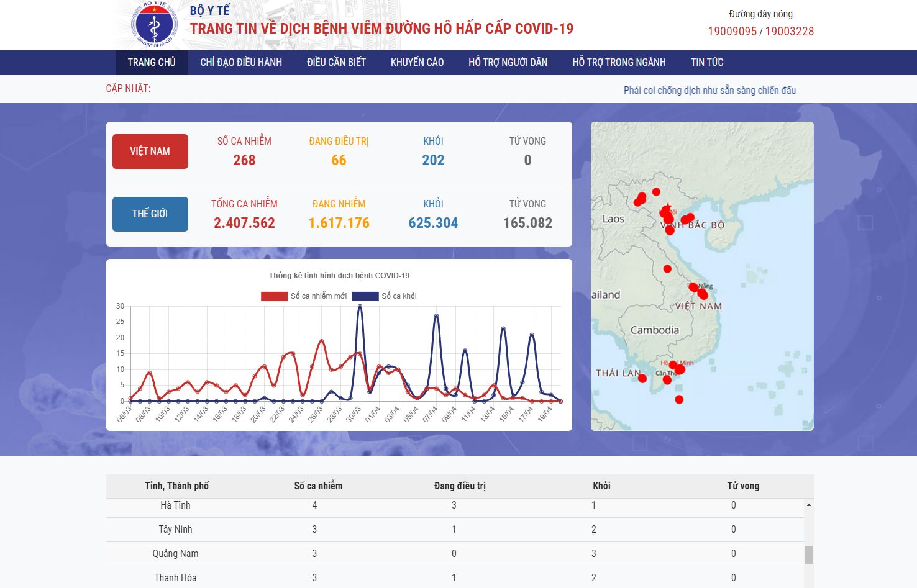
Task: Toggle the blue 'Số ca khỏi' legend
Action: pos(385,296)
